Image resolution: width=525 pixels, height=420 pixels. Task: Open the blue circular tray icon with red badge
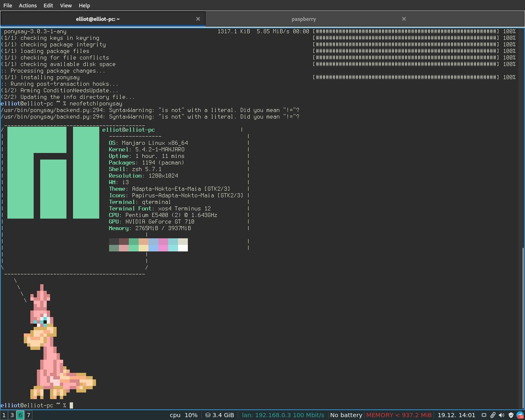tap(520, 415)
